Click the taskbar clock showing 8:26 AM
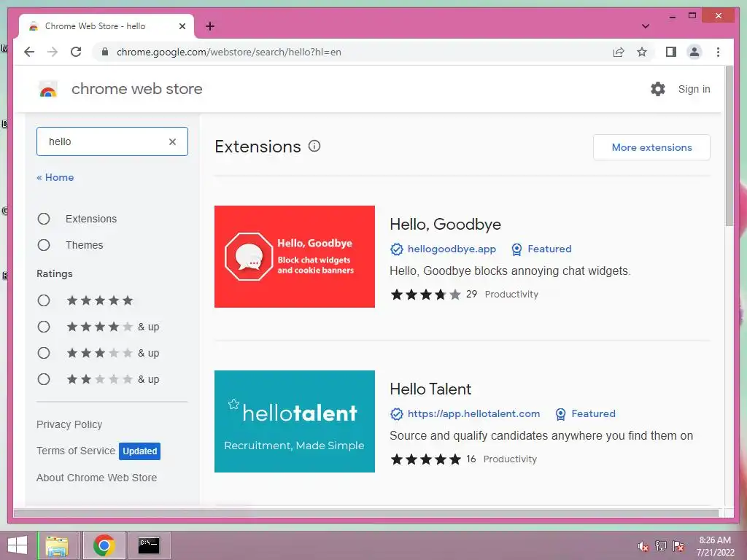The image size is (747, 560). pos(715,546)
